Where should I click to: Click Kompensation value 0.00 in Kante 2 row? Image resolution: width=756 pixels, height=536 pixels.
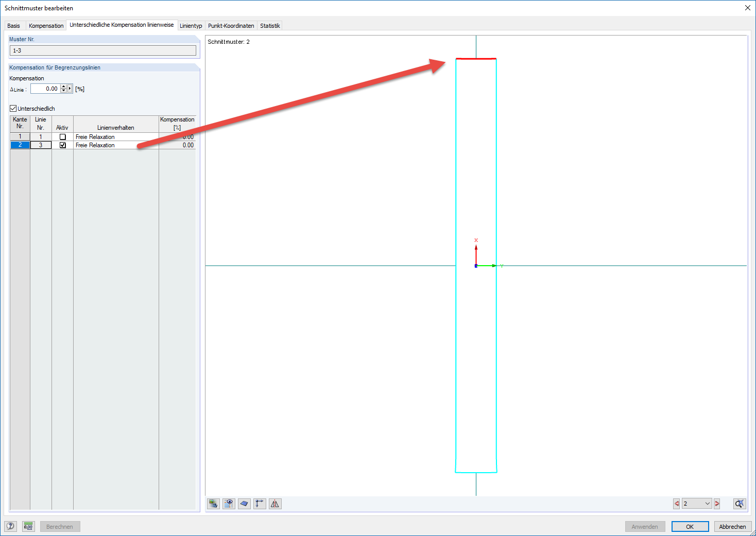[177, 145]
